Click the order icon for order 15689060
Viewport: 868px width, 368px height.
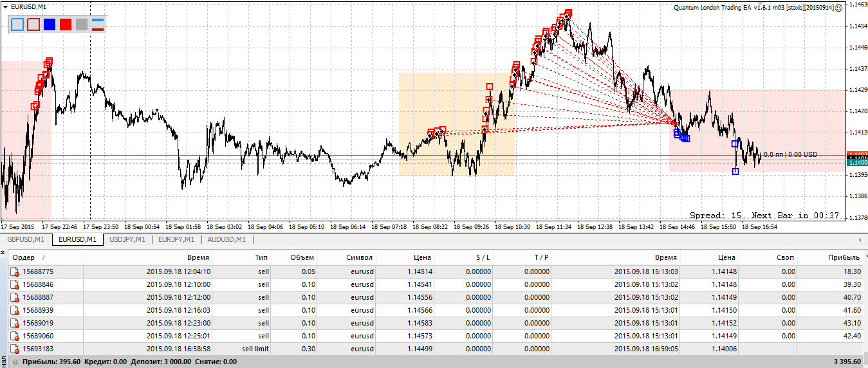pyautogui.click(x=15, y=336)
